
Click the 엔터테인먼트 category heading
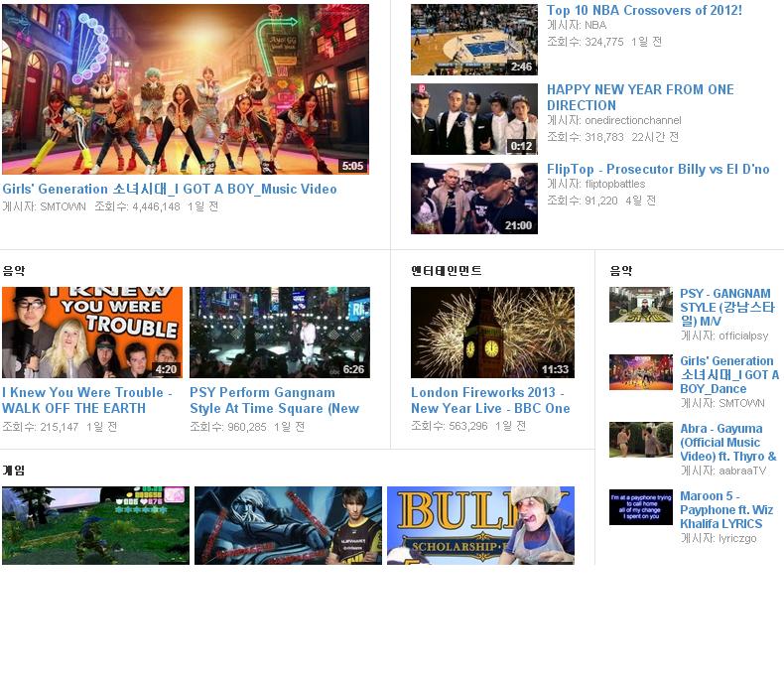click(447, 270)
